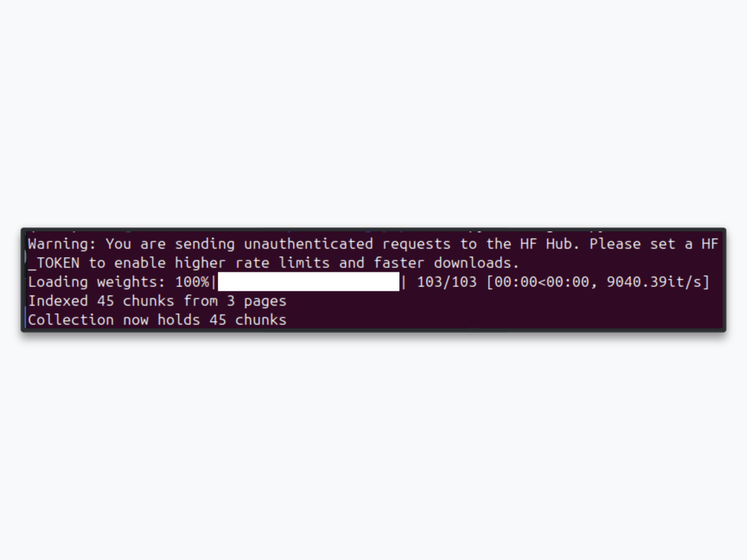Select the "100%" percentage text
747x560 pixels.
(x=192, y=282)
